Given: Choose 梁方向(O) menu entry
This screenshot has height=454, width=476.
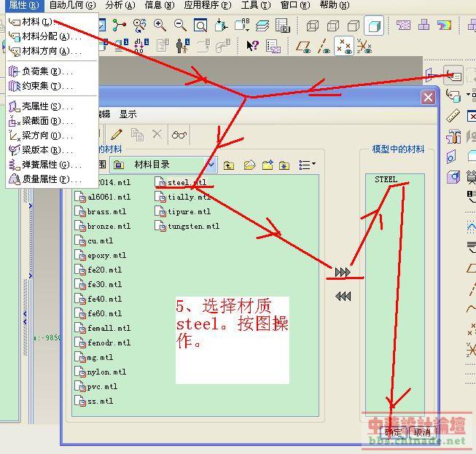Looking at the screenshot, I should point(52,136).
